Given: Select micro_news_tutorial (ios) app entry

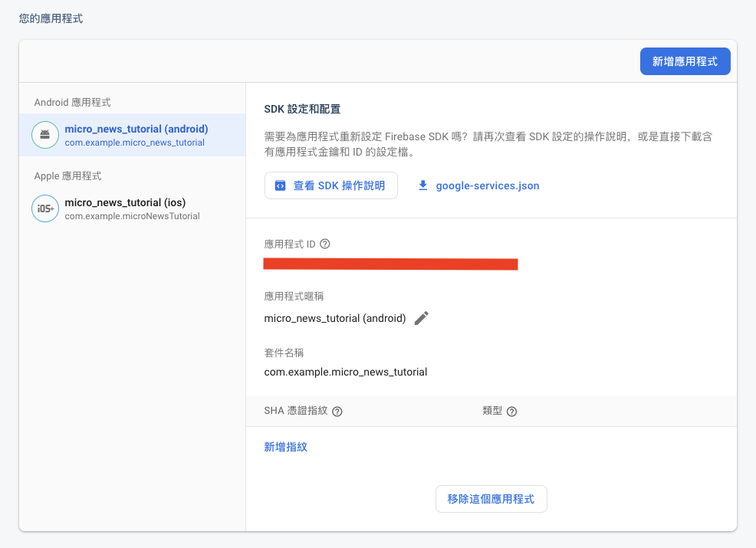Looking at the screenshot, I should [132, 208].
